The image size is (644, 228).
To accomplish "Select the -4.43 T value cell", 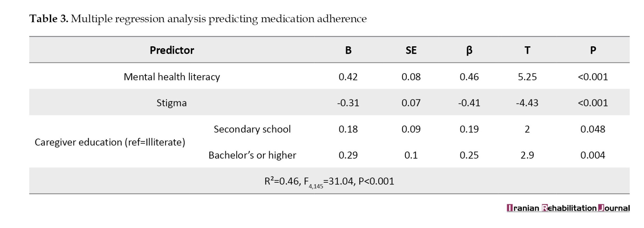I will [x=527, y=103].
